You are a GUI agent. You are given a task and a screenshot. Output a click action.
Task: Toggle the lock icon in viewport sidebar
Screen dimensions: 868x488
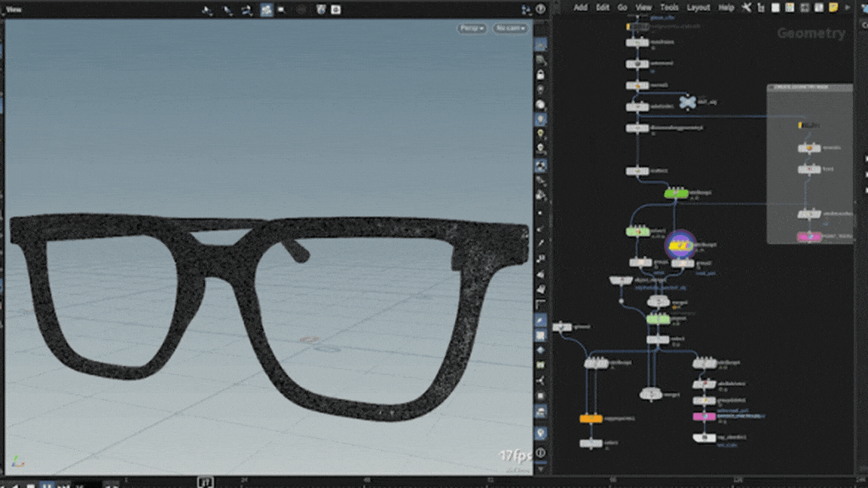pyautogui.click(x=540, y=75)
